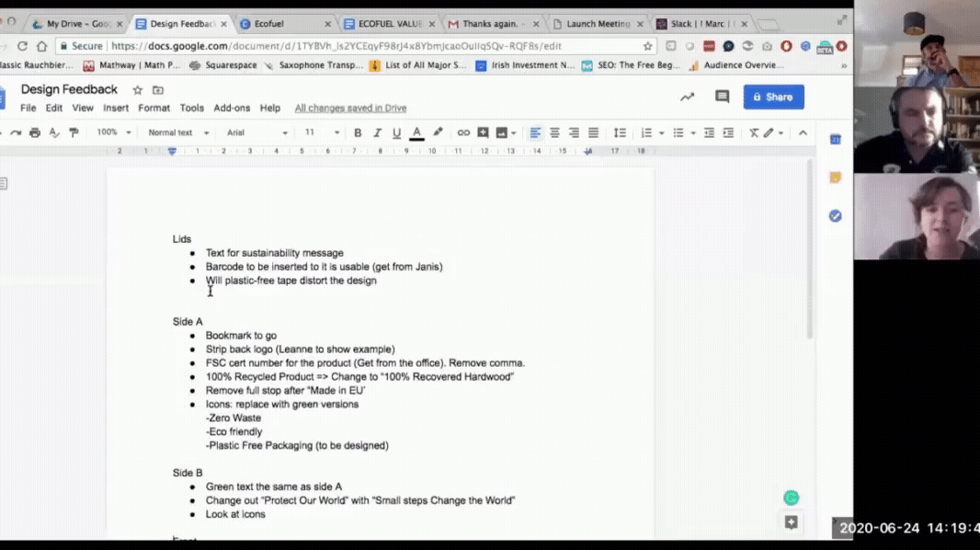Apply numbered list
Image resolution: width=980 pixels, height=550 pixels.
(x=646, y=132)
